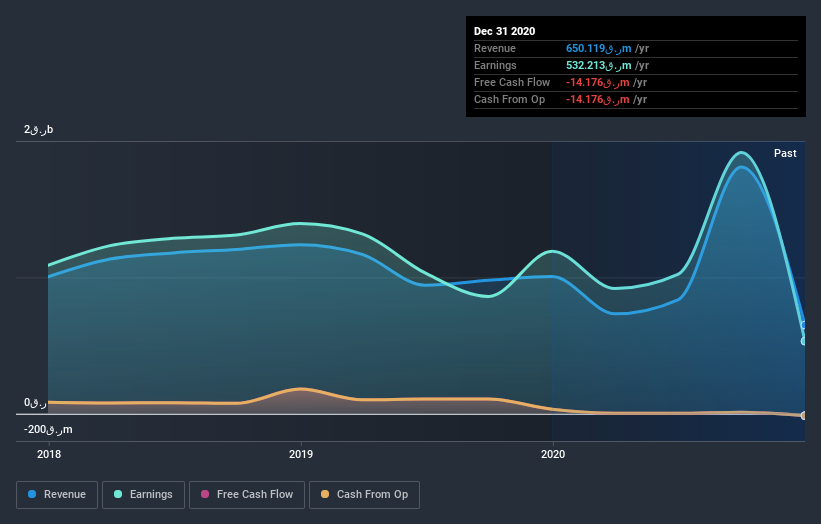Viewport: 821px width, 524px height.
Task: Click the Free Cash Flow row label in tooltip
Action: (512, 83)
